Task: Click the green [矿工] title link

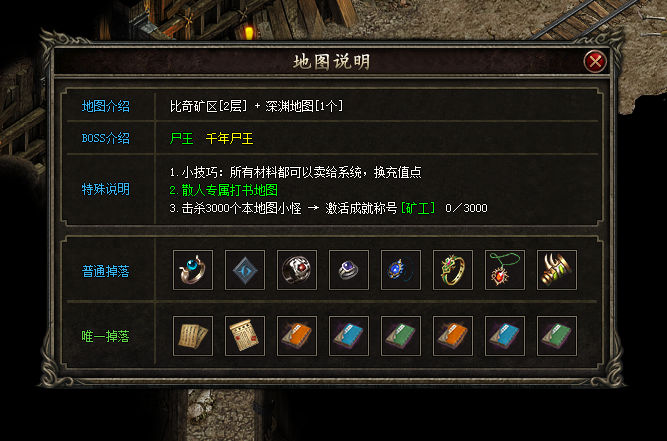Action: pos(418,208)
